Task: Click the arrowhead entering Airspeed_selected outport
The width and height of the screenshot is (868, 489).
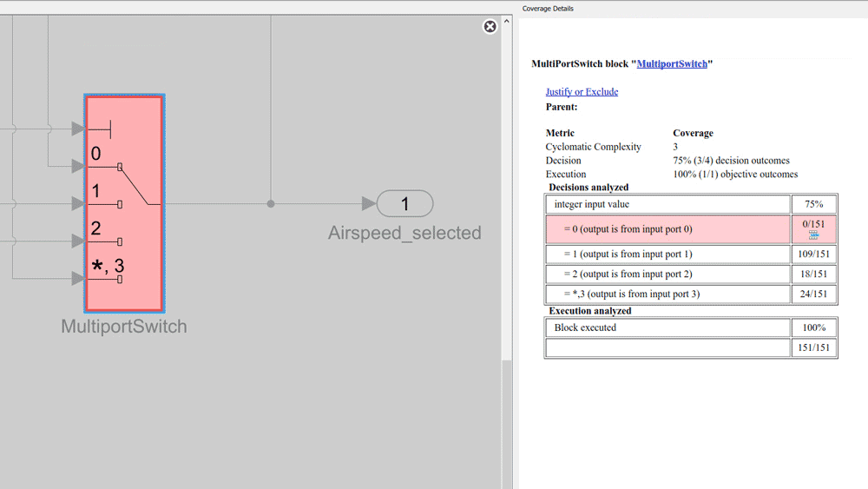Action: tap(369, 204)
